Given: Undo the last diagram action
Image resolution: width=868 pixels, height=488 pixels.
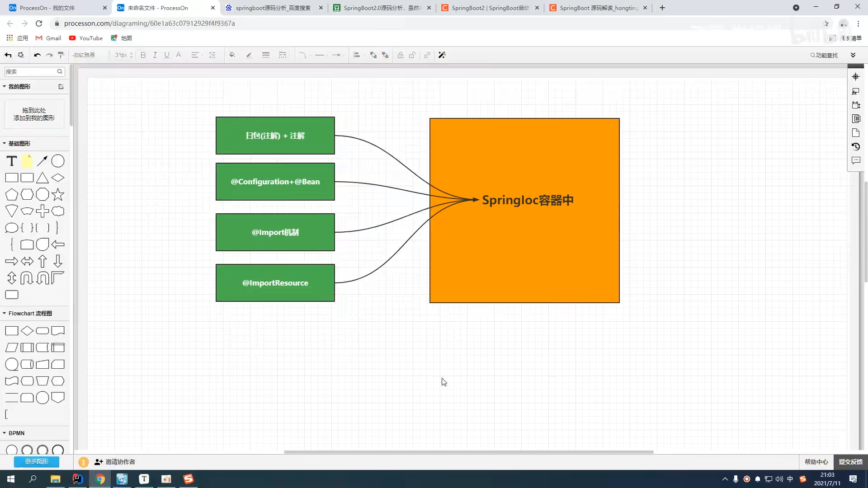Looking at the screenshot, I should tap(37, 55).
